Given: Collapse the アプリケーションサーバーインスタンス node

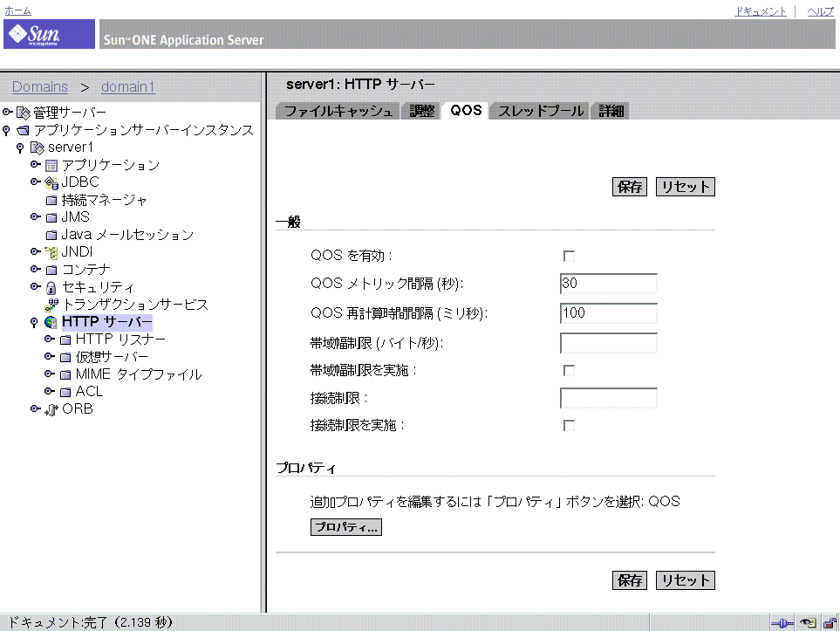Looking at the screenshot, I should pos(6,130).
